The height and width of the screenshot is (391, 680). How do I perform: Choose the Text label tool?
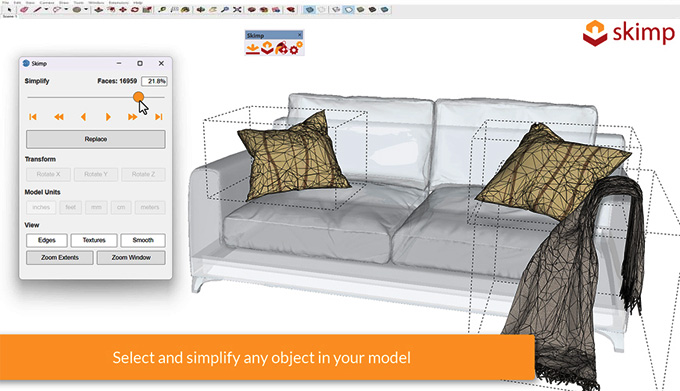point(174,10)
